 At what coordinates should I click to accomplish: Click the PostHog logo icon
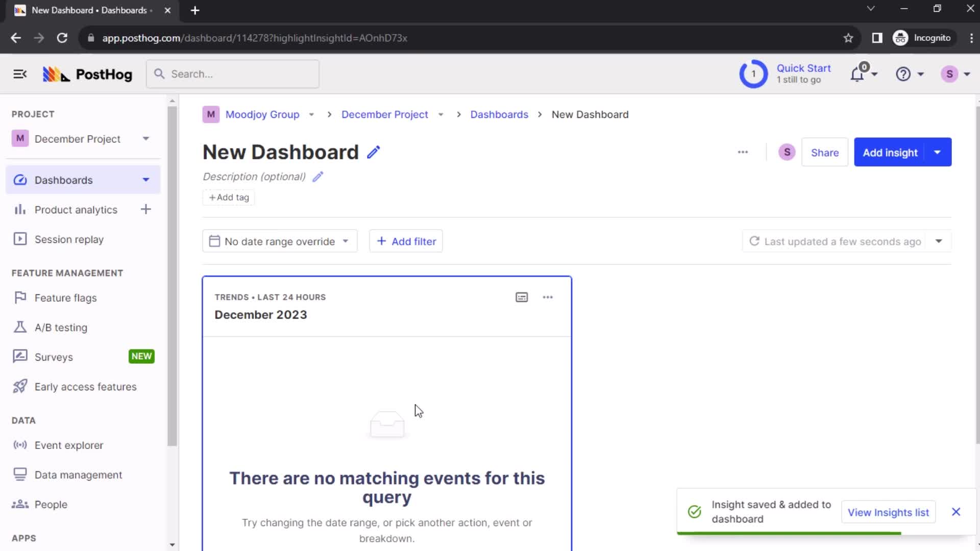55,74
